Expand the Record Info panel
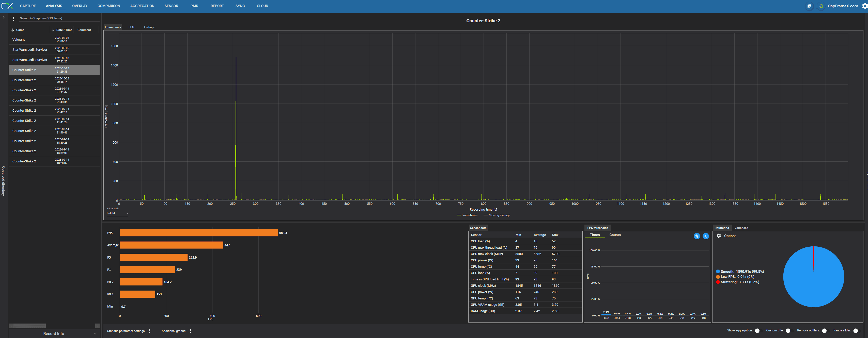 point(54,333)
